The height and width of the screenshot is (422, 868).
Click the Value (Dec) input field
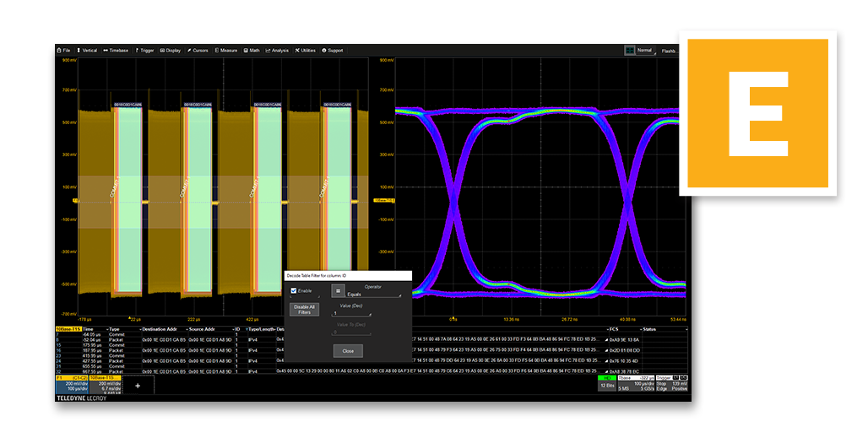tap(350, 313)
